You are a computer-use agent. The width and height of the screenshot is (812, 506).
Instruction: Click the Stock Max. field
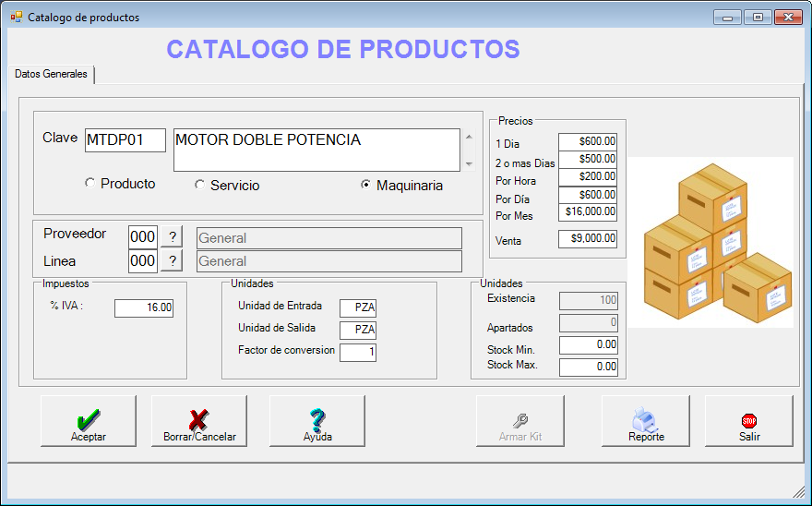(589, 367)
